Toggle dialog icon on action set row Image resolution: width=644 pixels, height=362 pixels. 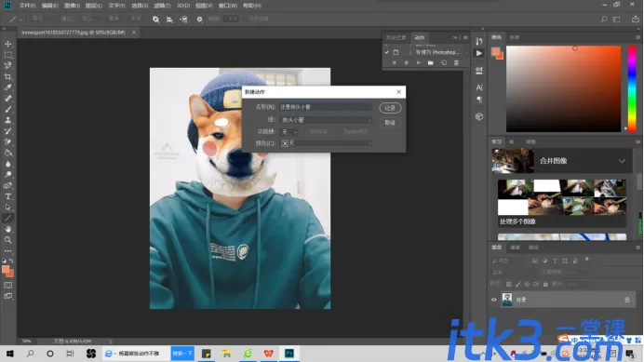click(396, 52)
